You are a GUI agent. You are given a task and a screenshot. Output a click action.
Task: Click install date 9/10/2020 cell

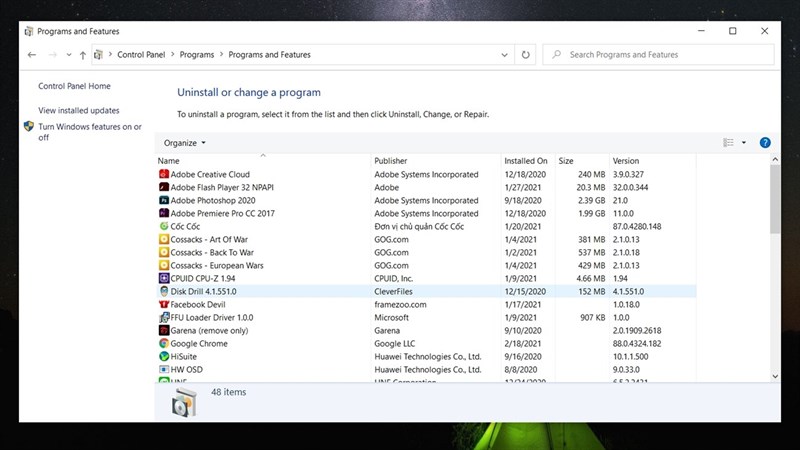click(522, 331)
